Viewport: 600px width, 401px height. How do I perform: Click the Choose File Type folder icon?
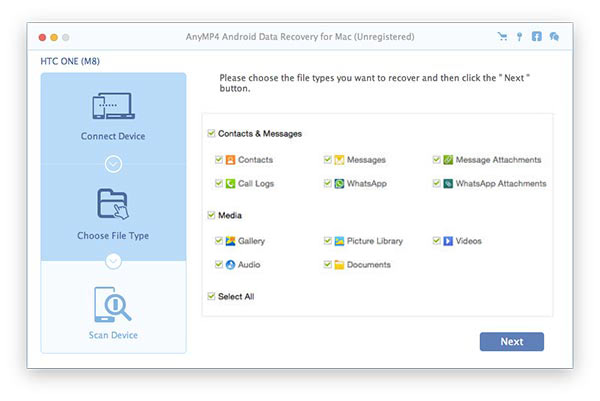[x=113, y=205]
